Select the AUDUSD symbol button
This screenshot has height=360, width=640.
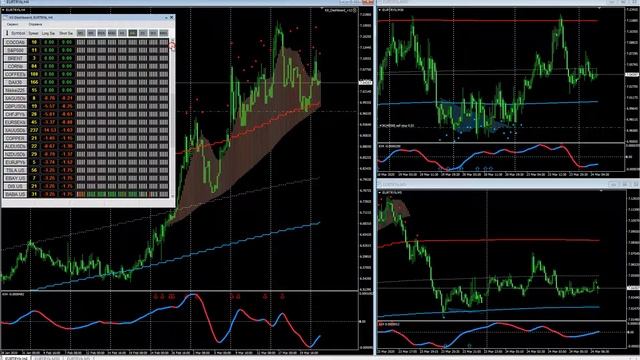pos(16,146)
